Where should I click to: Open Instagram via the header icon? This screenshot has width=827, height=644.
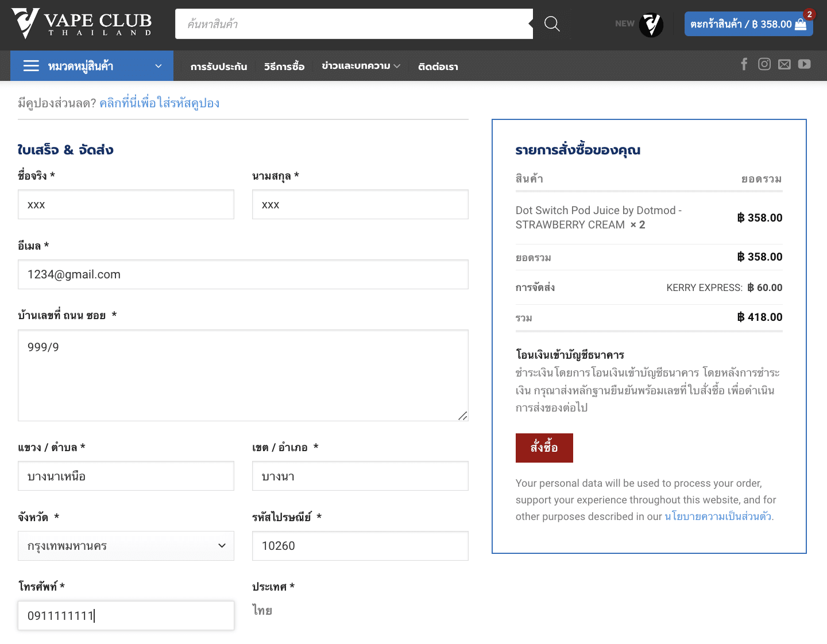point(764,64)
